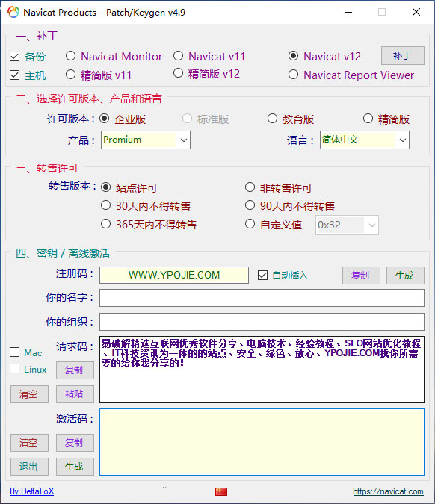Toggle the Mac checkbox
This screenshot has height=504, width=435.
tap(14, 352)
